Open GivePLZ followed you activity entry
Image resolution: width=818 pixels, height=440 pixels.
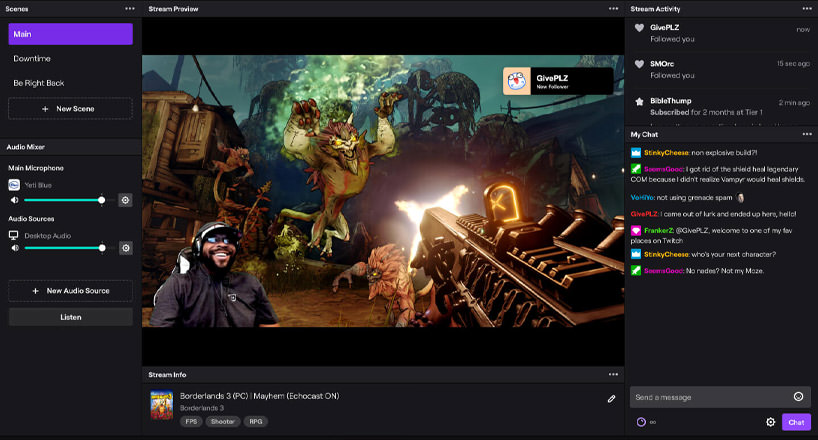tap(721, 33)
